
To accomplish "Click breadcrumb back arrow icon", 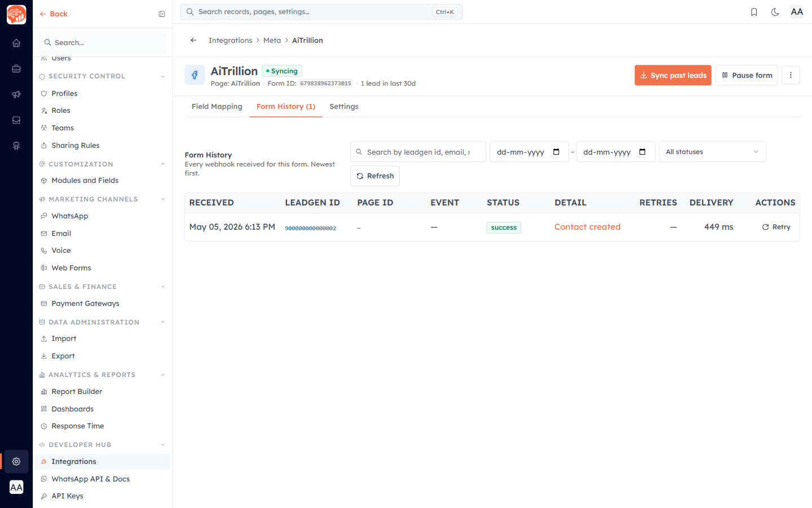I will pyautogui.click(x=193, y=40).
